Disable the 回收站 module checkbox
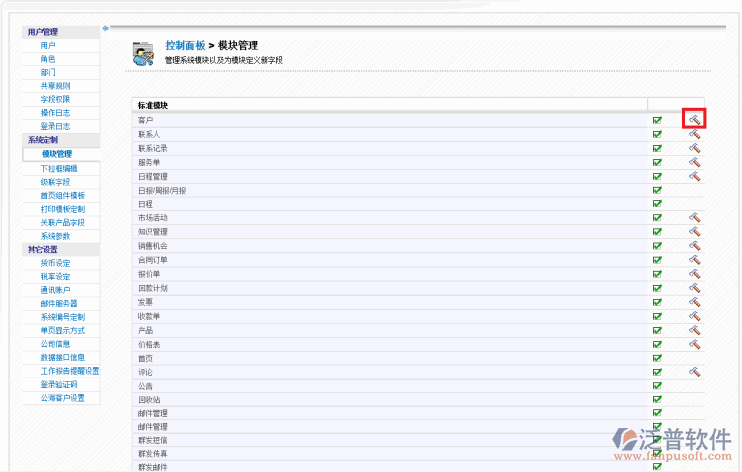 coord(657,399)
